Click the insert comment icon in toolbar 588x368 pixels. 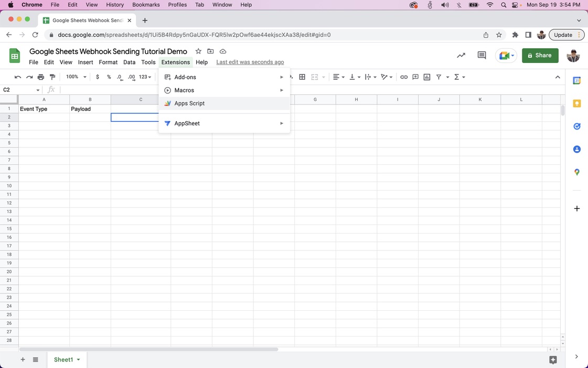[415, 77]
